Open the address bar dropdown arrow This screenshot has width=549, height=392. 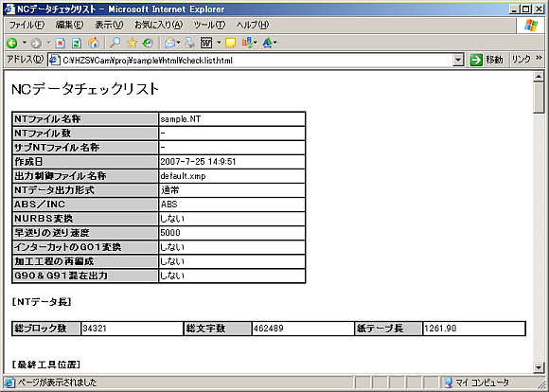click(458, 61)
